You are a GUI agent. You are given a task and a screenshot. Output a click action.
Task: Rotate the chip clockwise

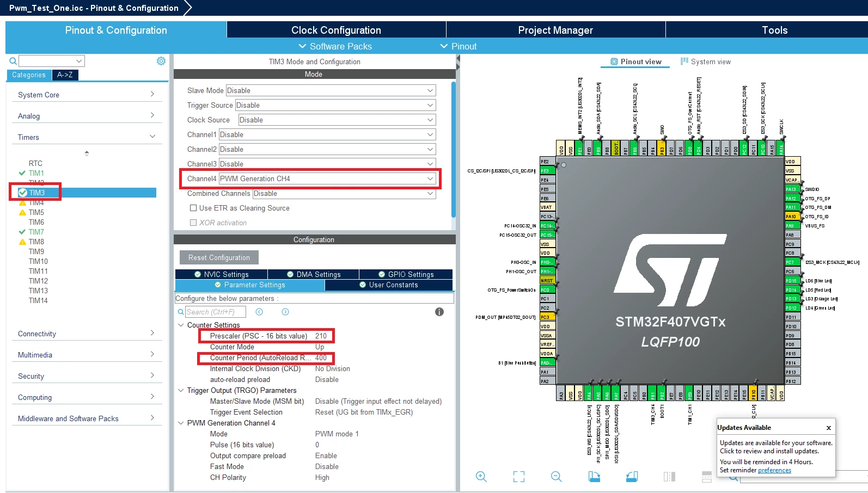(594, 477)
